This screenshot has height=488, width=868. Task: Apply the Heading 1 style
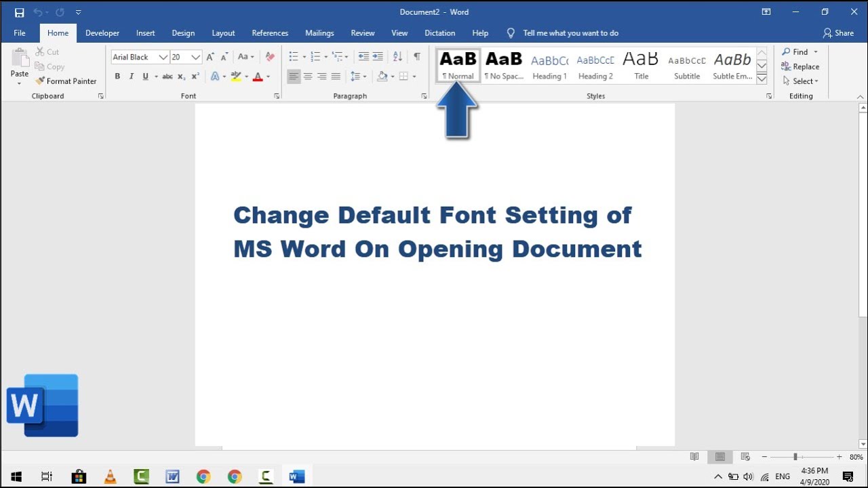550,66
